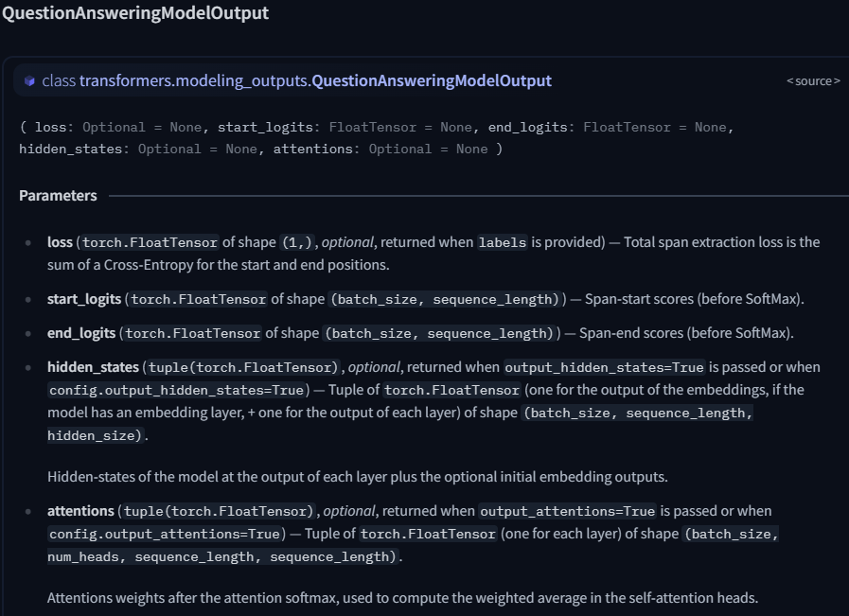Click the config.output_attentions=True code snippet

pos(165,535)
